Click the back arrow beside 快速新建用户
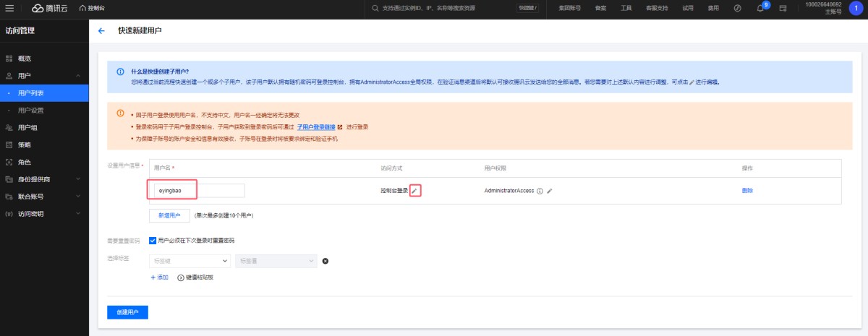This screenshot has height=336, width=868. [101, 31]
